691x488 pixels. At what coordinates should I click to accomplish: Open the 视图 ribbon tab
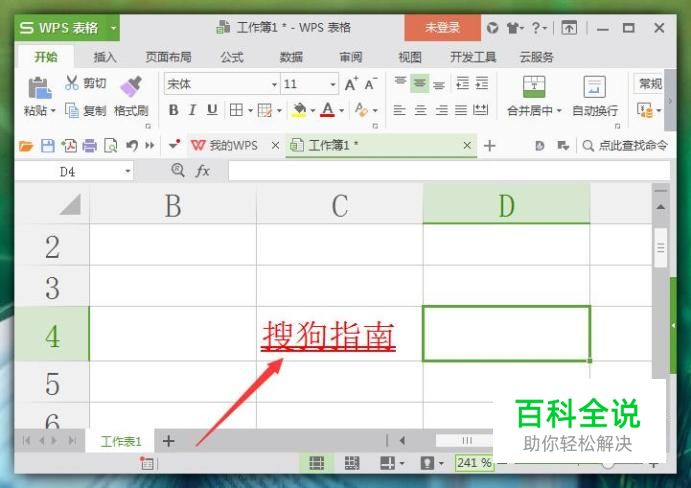tap(410, 57)
